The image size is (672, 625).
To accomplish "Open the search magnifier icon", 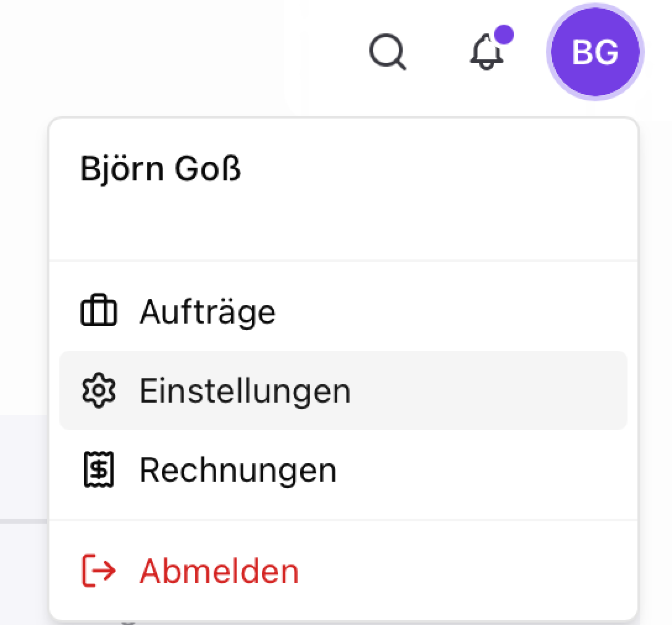I will pos(387,51).
